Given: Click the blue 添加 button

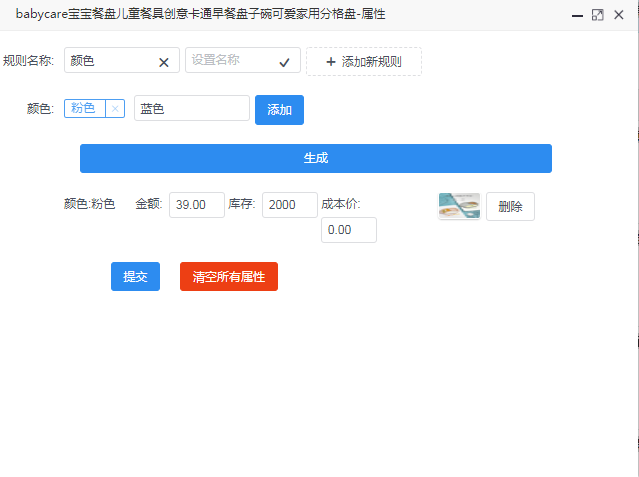Looking at the screenshot, I should pyautogui.click(x=279, y=110).
